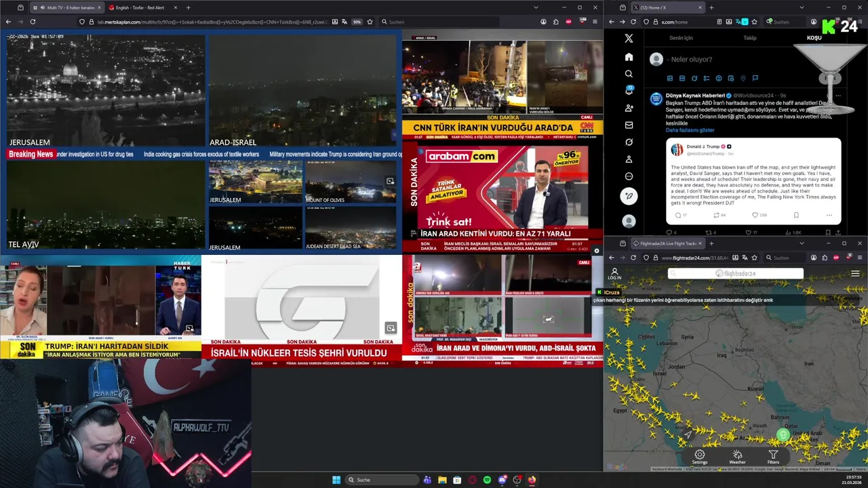Open more options on Dünya Kaynak Haberleri post

(x=838, y=96)
